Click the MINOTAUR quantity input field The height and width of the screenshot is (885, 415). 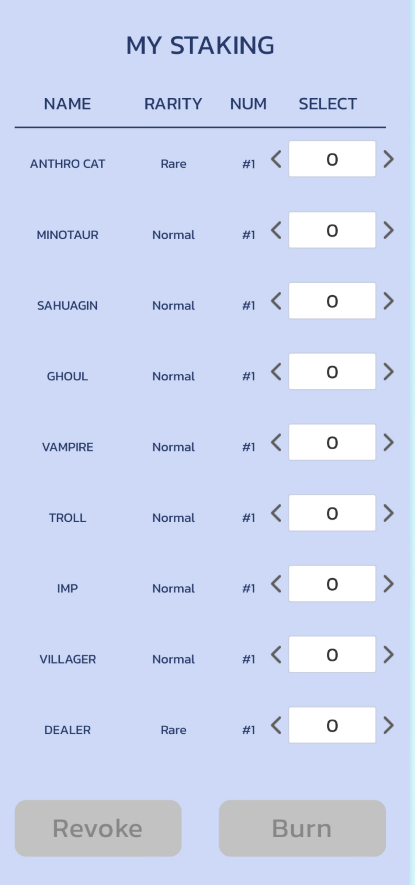[332, 230]
